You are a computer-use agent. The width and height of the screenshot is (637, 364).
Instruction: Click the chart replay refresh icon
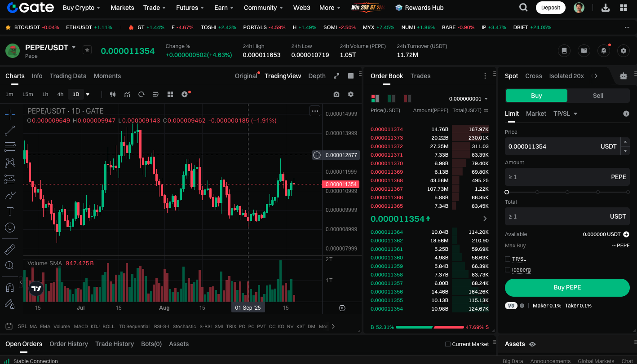click(142, 94)
